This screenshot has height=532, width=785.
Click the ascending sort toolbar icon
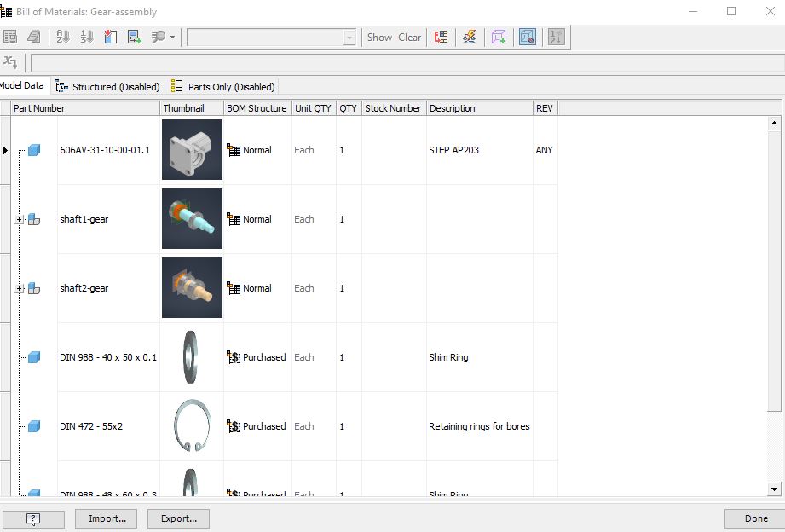63,37
